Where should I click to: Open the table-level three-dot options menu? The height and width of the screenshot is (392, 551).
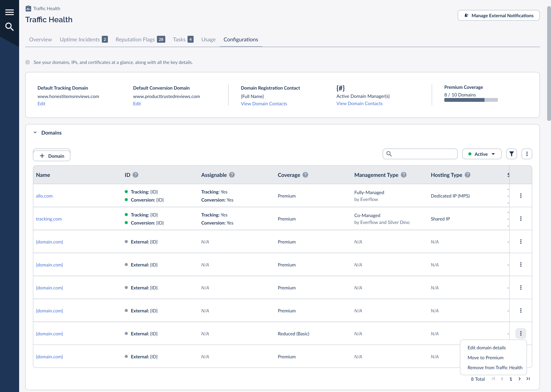[527, 154]
